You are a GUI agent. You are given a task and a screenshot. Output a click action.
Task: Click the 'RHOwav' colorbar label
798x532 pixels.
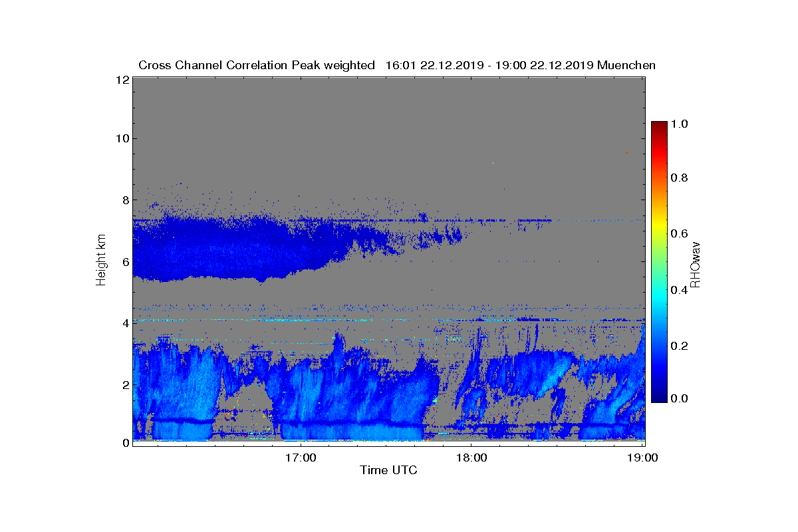coord(696,264)
